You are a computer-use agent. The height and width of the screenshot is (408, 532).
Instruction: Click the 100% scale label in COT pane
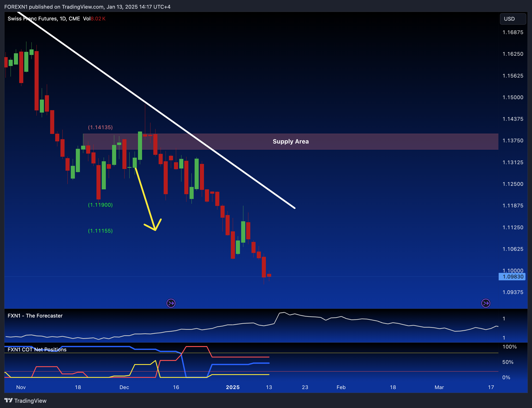click(x=509, y=347)
